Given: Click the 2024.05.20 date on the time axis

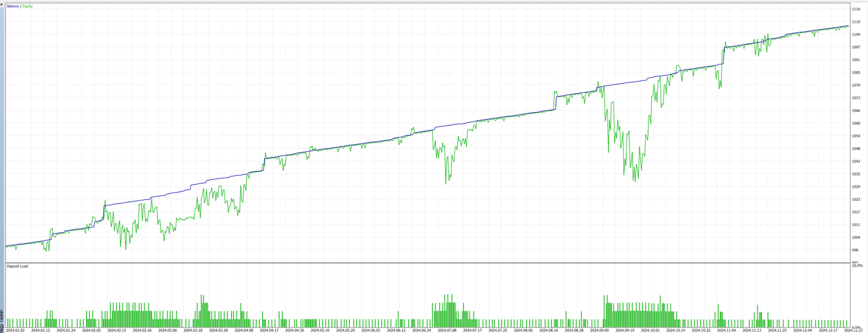Looking at the screenshot, I should click(345, 330).
